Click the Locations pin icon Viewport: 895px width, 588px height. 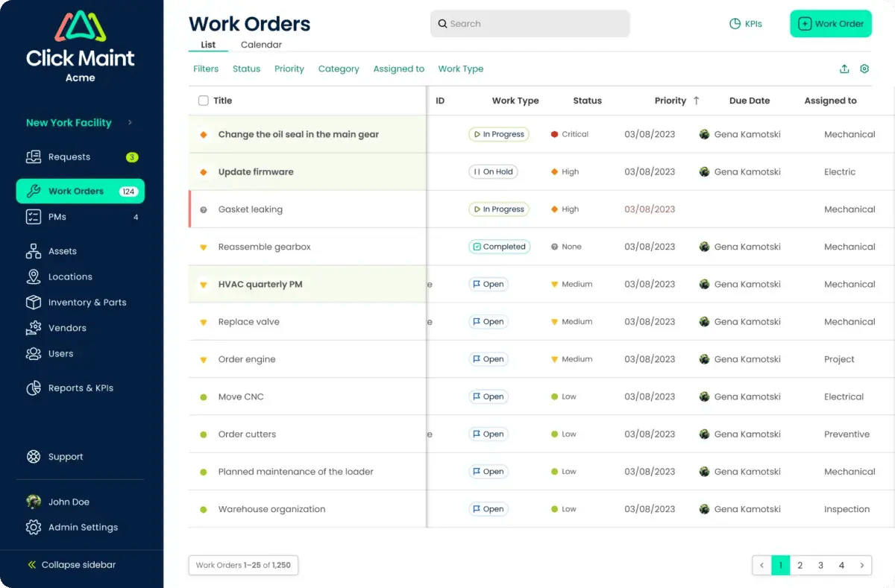(x=34, y=276)
